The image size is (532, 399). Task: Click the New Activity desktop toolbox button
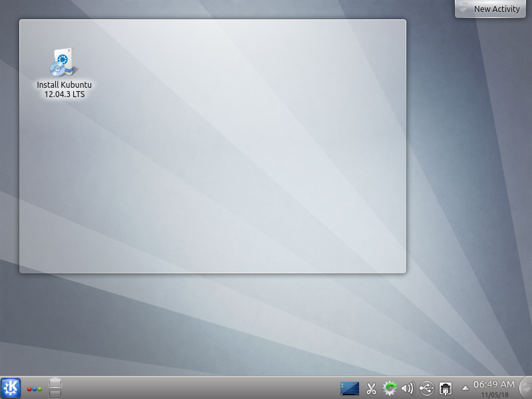[492, 9]
